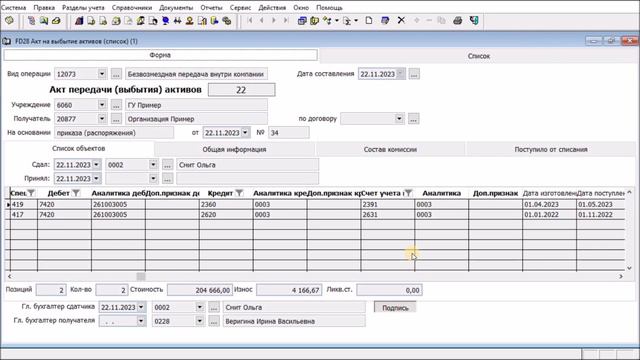Click the black X delete icon
The height and width of the screenshot is (360, 640).
(x=401, y=20)
